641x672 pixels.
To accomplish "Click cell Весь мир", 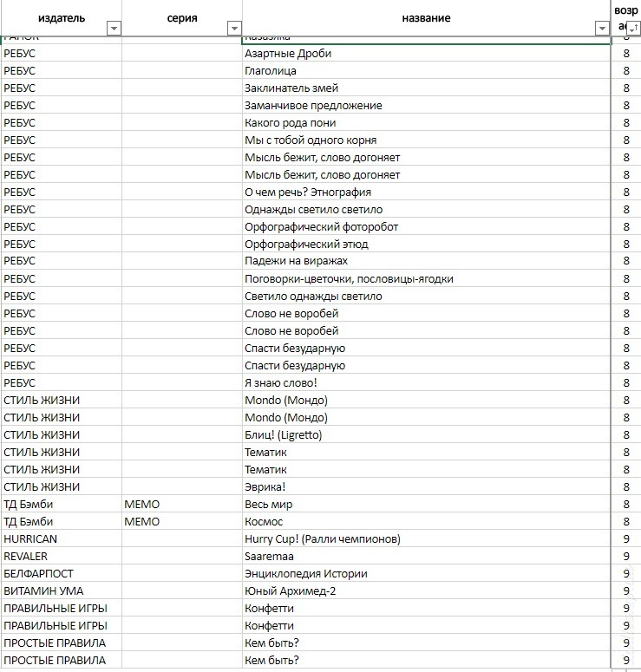I will pos(426,505).
